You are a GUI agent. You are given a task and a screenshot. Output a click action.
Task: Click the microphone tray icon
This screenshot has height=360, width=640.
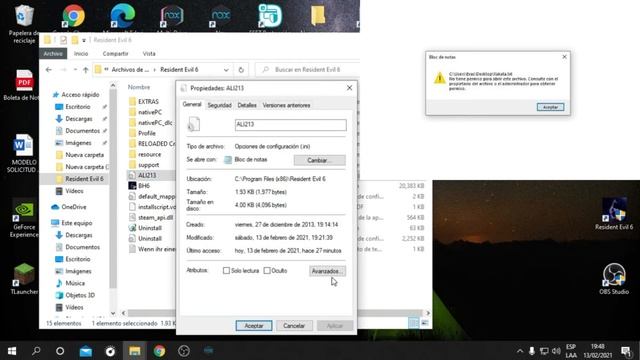(532, 351)
